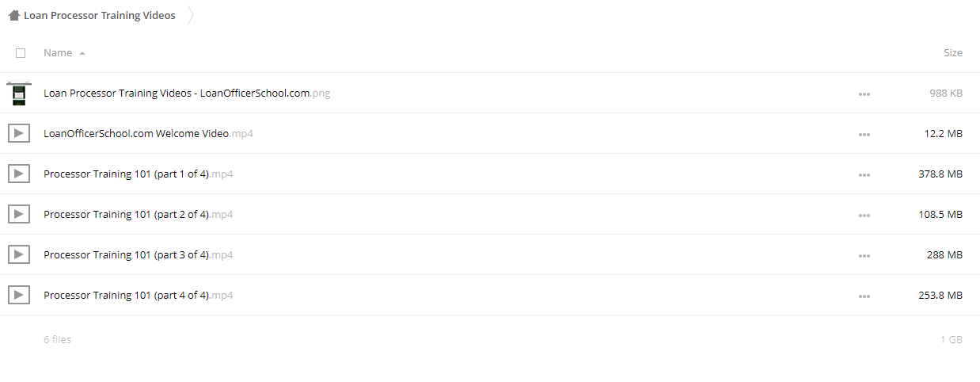
Task: Click video icon for Processor Training part 1
Action: tap(19, 174)
